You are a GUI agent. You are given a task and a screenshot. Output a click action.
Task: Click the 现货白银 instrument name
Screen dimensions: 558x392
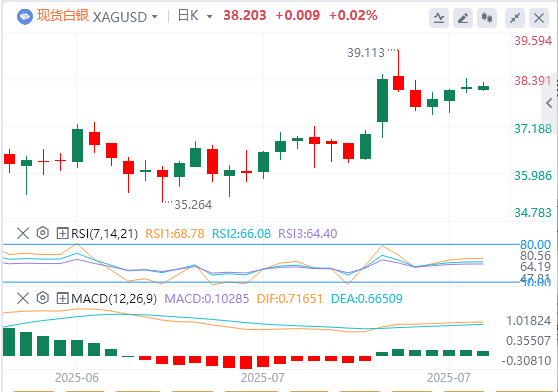(63, 16)
